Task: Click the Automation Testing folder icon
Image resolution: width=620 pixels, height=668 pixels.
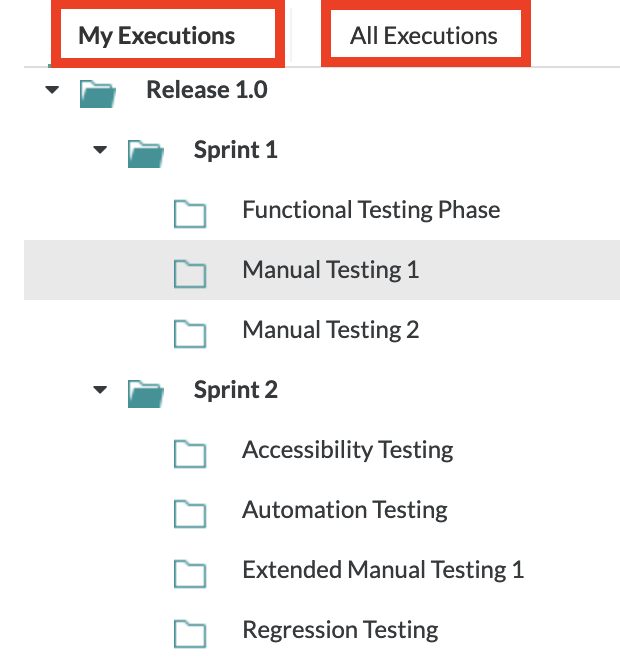Action: point(190,512)
